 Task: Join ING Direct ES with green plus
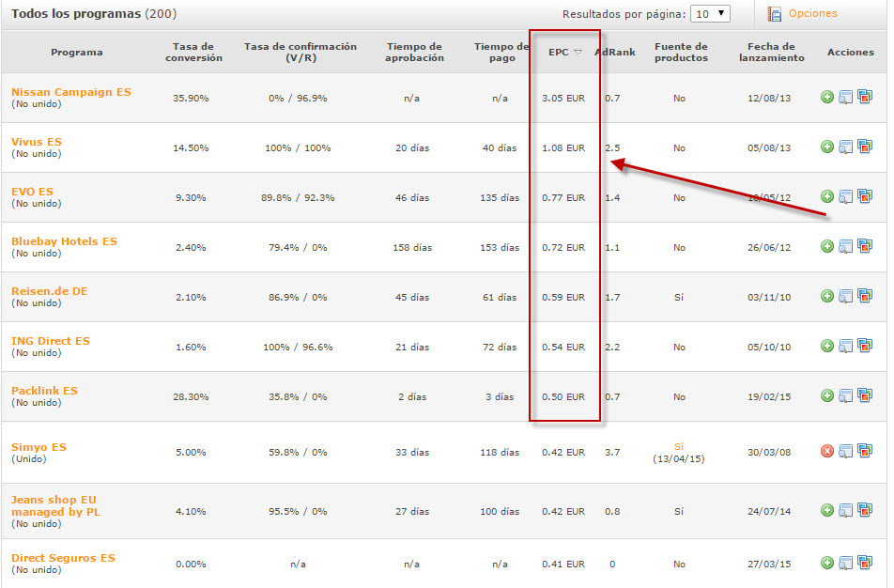tap(826, 345)
